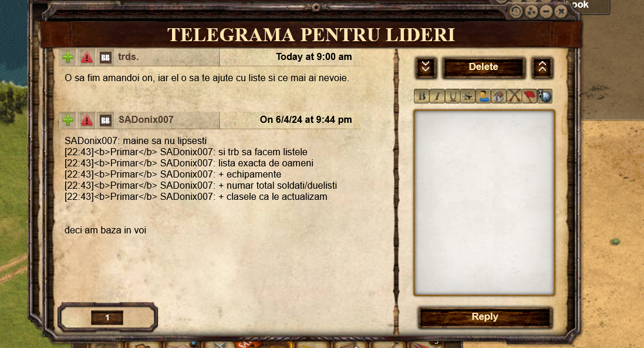The height and width of the screenshot is (348, 644).
Task: Jump to top with double-up chevron
Action: click(542, 68)
